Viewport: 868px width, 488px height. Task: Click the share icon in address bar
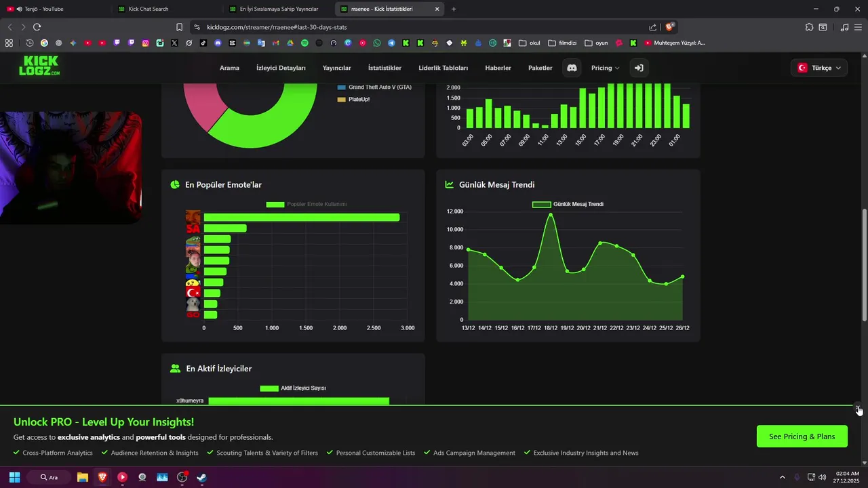652,27
